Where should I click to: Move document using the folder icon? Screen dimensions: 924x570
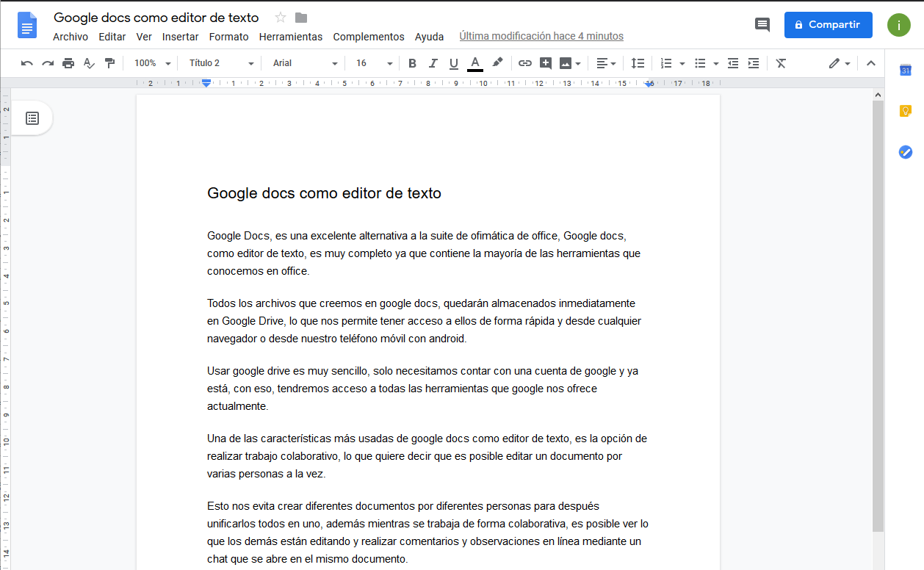click(x=301, y=18)
